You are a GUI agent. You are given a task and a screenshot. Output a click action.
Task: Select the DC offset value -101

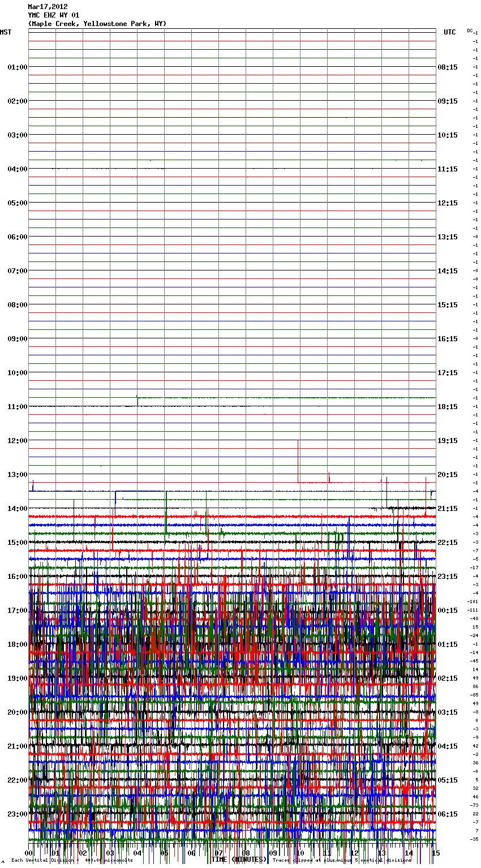(473, 601)
